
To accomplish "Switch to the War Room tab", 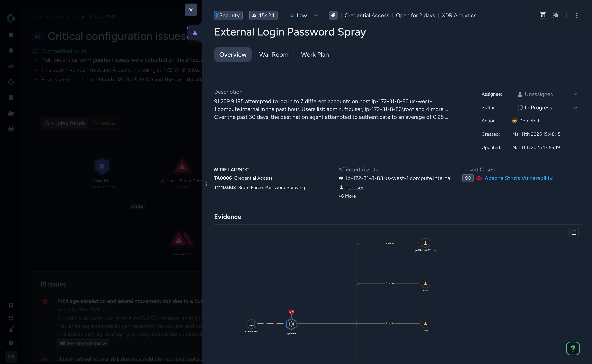I will pyautogui.click(x=274, y=55).
